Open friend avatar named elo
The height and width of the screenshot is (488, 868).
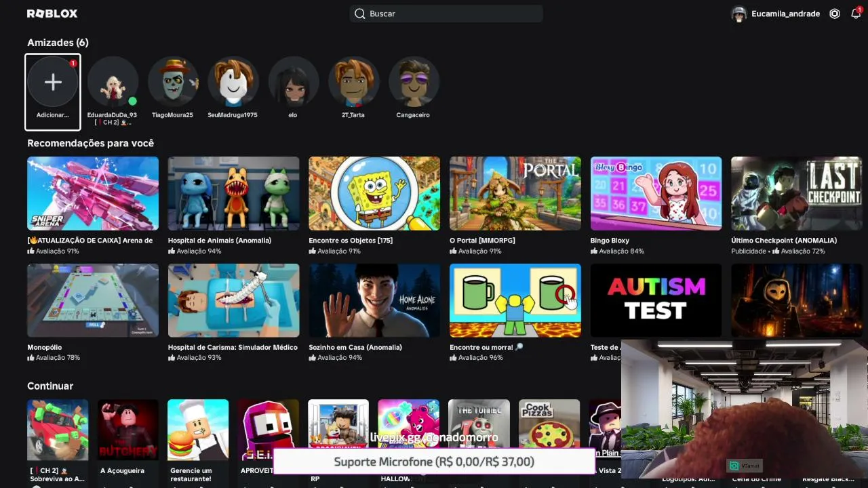pyautogui.click(x=293, y=82)
